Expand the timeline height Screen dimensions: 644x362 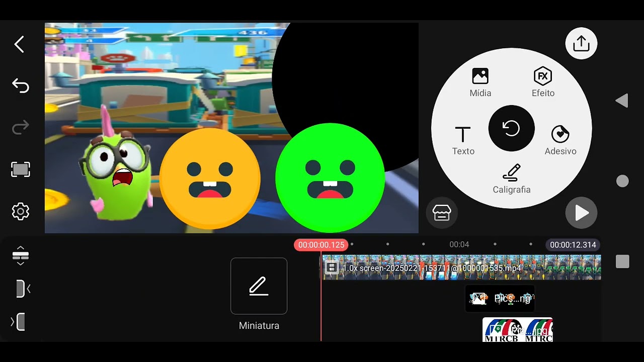click(x=21, y=255)
